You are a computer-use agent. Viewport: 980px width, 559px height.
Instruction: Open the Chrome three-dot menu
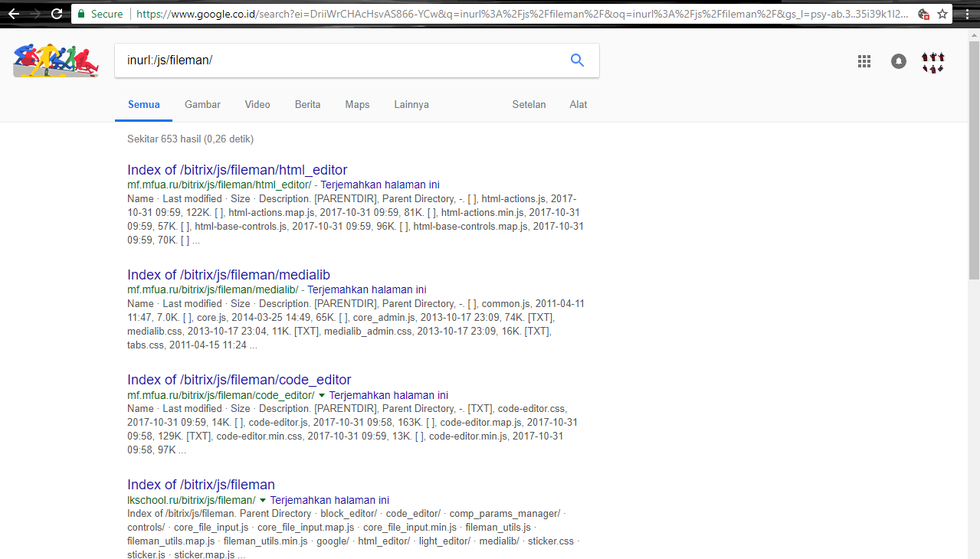click(967, 14)
